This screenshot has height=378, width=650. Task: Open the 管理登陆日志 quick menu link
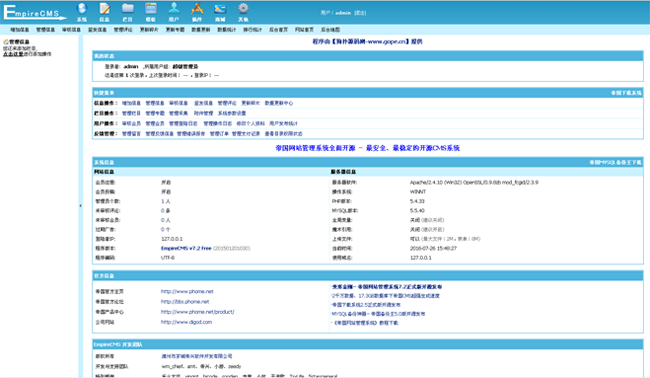pyautogui.click(x=183, y=124)
